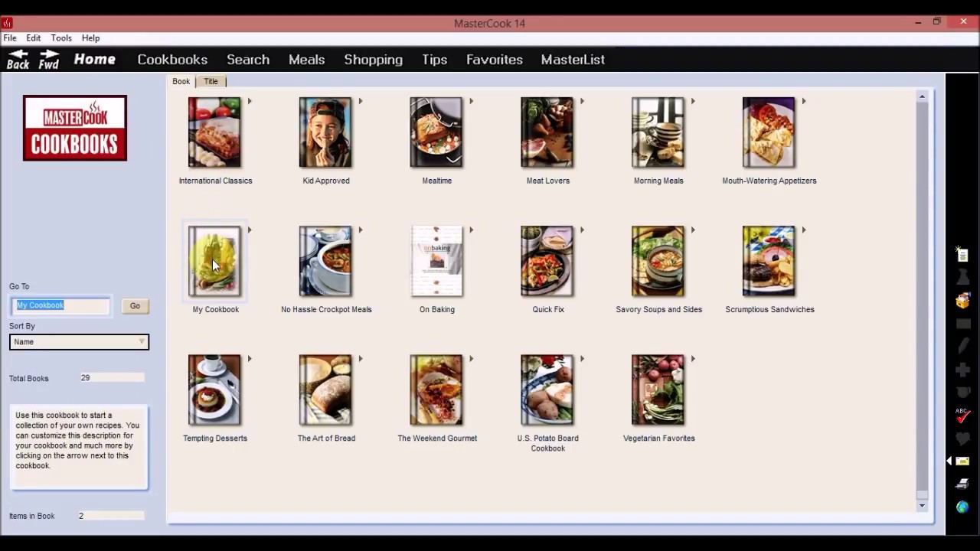Go forward with the Fwd arrow
The width and height of the screenshot is (980, 551).
pos(49,60)
